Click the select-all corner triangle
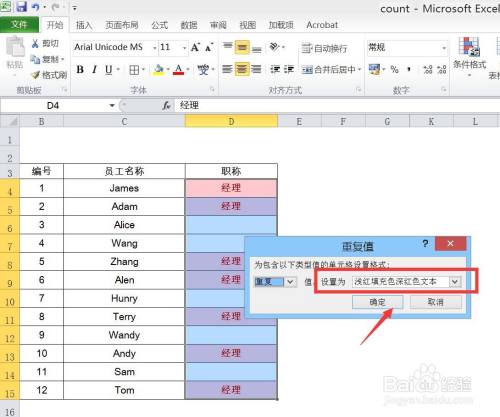The image size is (500, 417). (x=11, y=121)
